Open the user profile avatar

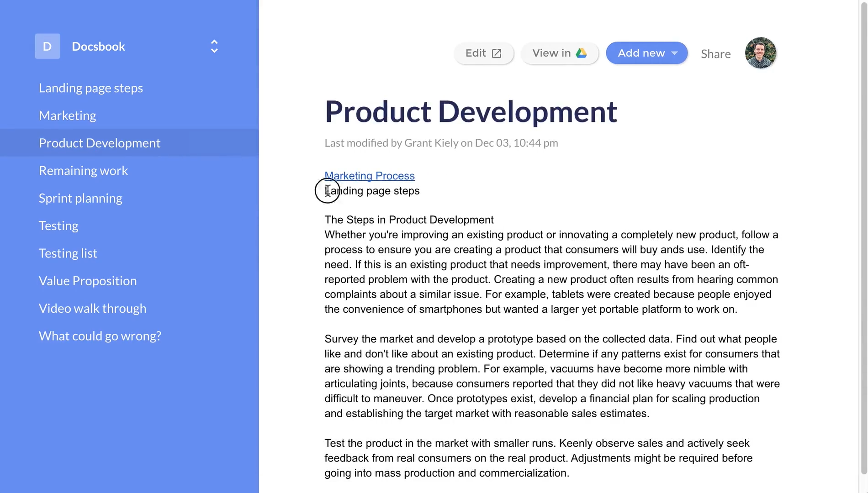760,53
